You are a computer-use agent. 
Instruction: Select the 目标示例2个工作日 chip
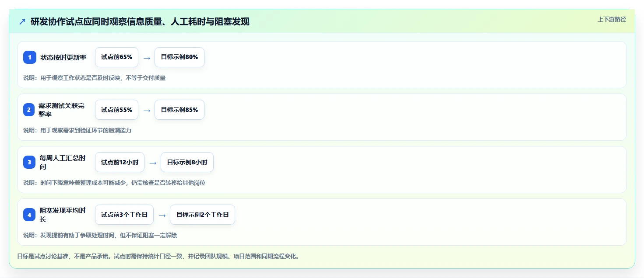(x=203, y=215)
